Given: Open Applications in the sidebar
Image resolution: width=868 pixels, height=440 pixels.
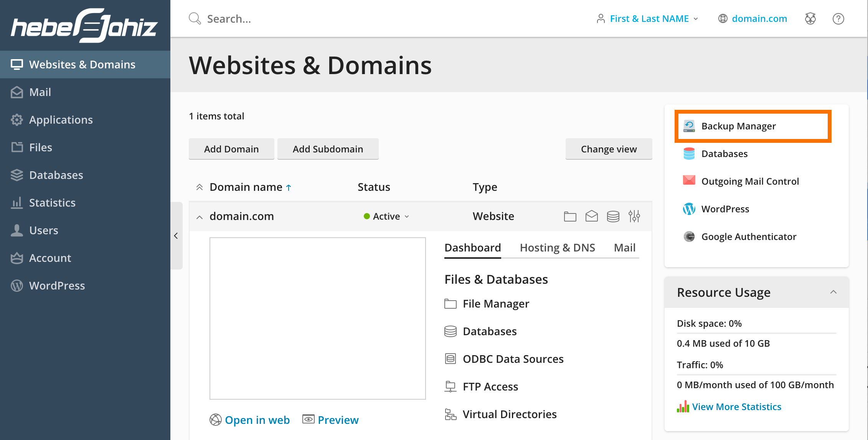Looking at the screenshot, I should pyautogui.click(x=85, y=120).
